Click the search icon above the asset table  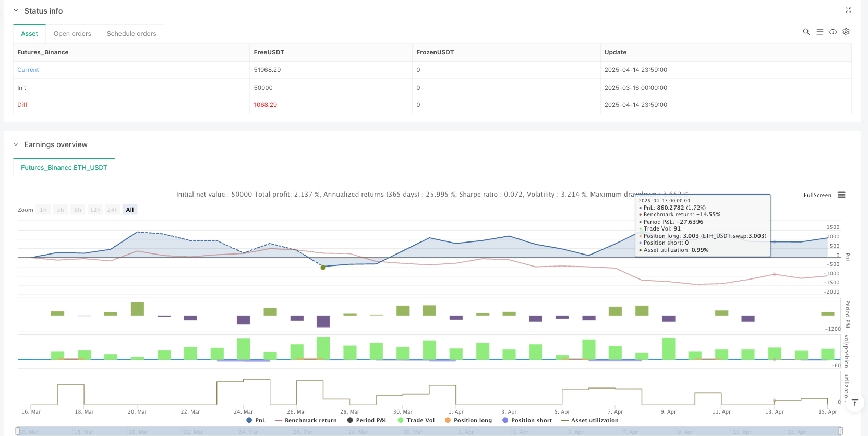[806, 32]
